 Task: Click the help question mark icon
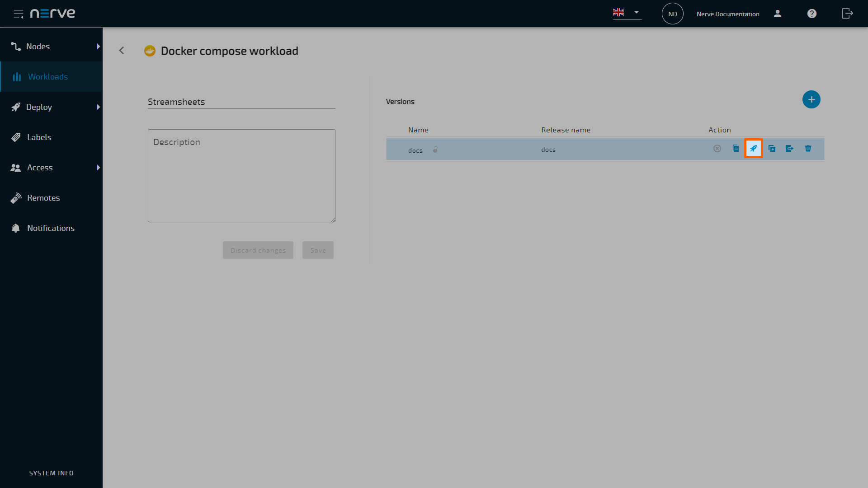pos(811,13)
